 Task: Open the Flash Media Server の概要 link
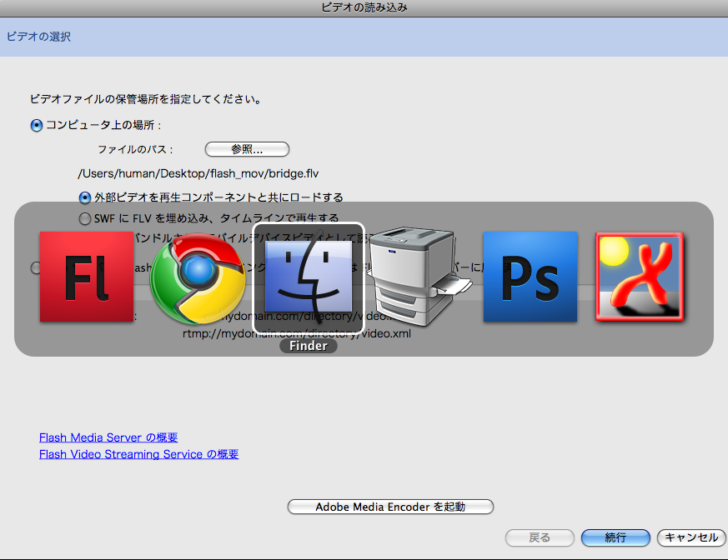pos(108,437)
